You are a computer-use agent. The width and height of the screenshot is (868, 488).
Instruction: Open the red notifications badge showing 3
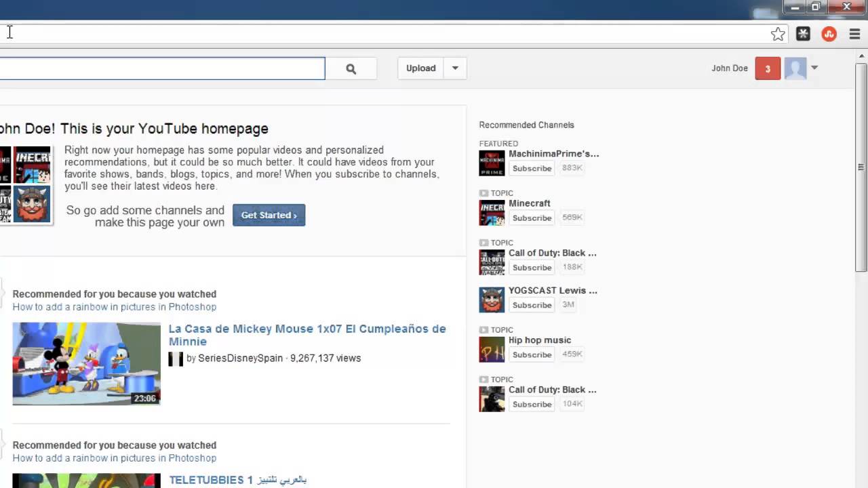[768, 68]
